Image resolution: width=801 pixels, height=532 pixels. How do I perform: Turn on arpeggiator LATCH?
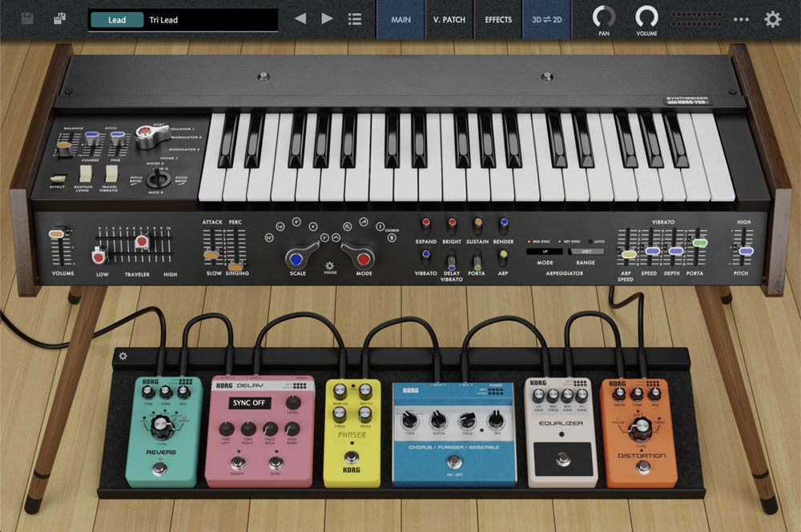pos(590,241)
